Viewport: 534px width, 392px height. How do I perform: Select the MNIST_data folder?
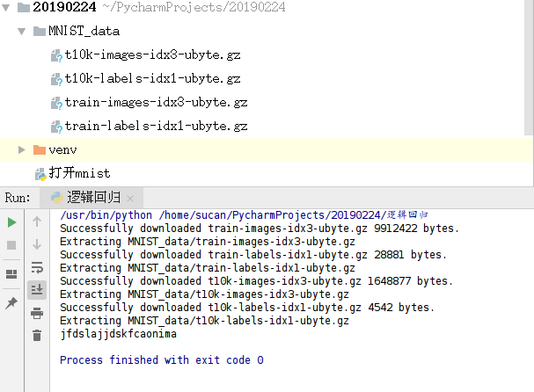coord(84,32)
